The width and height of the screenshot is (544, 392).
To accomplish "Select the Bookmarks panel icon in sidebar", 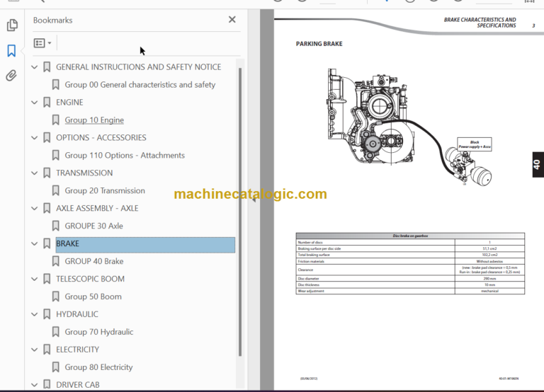I will [11, 51].
